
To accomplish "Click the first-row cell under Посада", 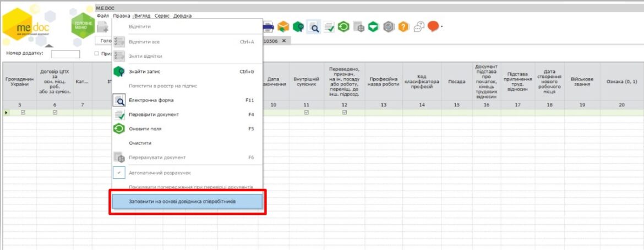I will point(457,113).
